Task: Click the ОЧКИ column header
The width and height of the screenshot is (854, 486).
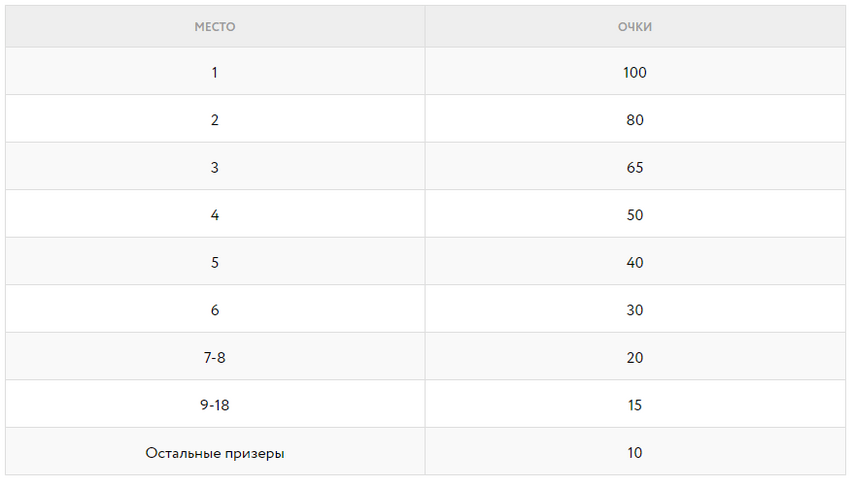Action: coord(635,27)
